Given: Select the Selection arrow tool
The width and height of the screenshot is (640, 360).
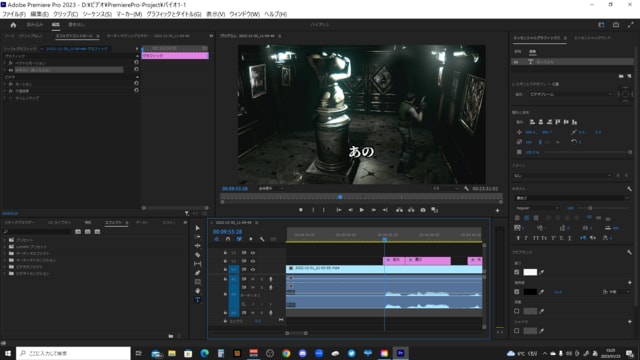Looking at the screenshot, I should pyautogui.click(x=198, y=228).
